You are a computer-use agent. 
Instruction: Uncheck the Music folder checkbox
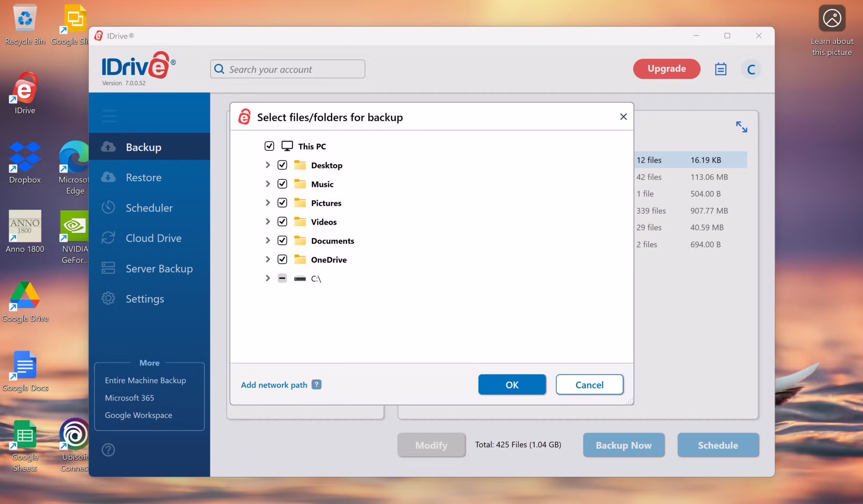282,184
